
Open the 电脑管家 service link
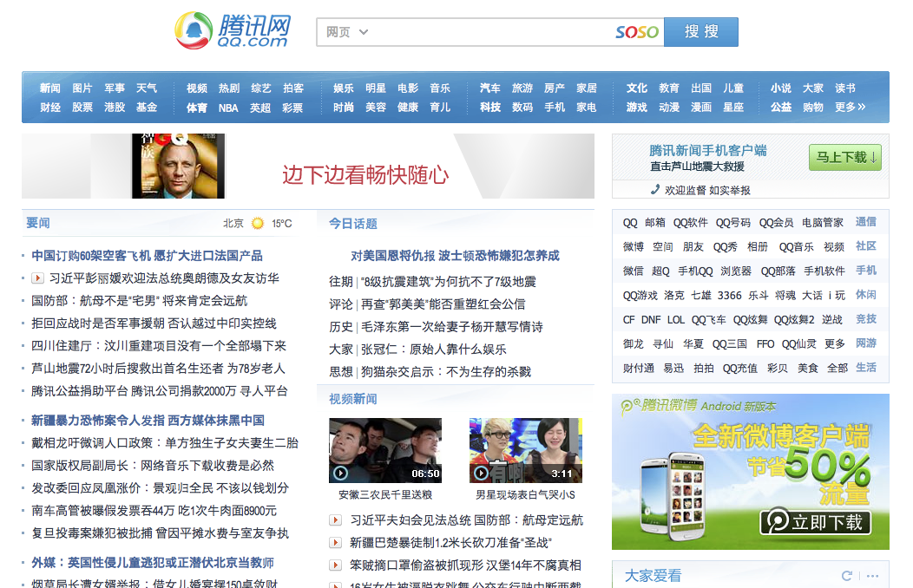[822, 222]
